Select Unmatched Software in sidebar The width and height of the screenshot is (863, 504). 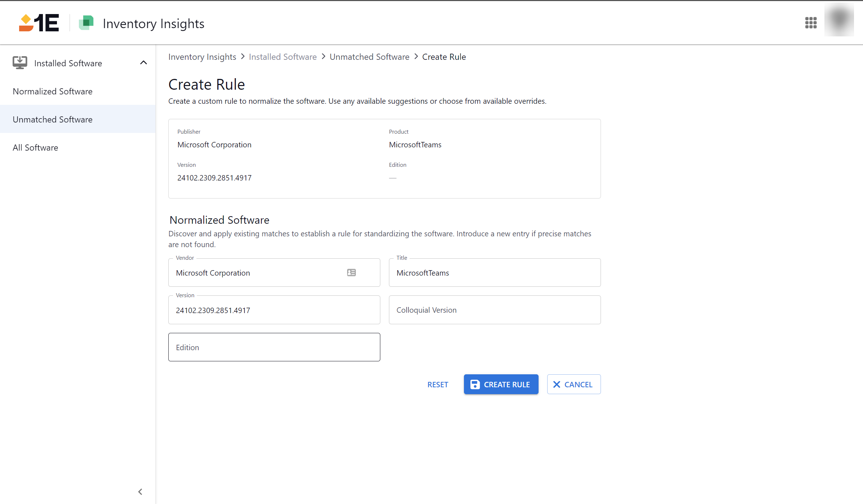click(x=53, y=120)
